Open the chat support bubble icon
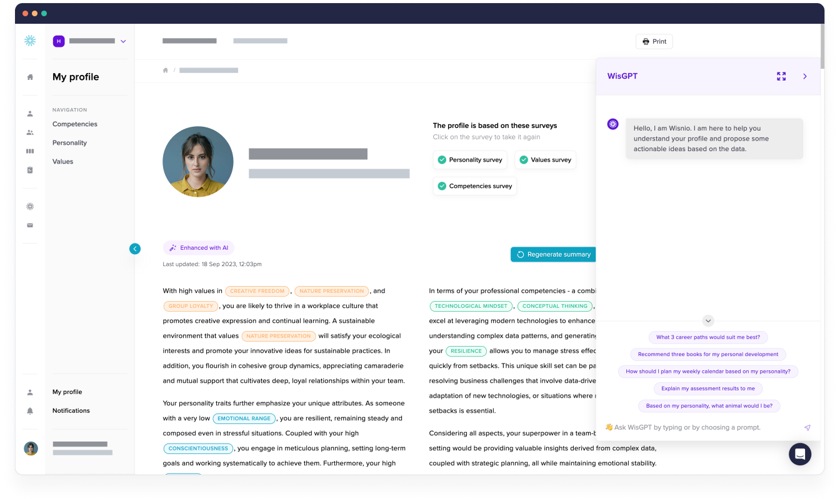This screenshot has height=504, width=840. (799, 454)
